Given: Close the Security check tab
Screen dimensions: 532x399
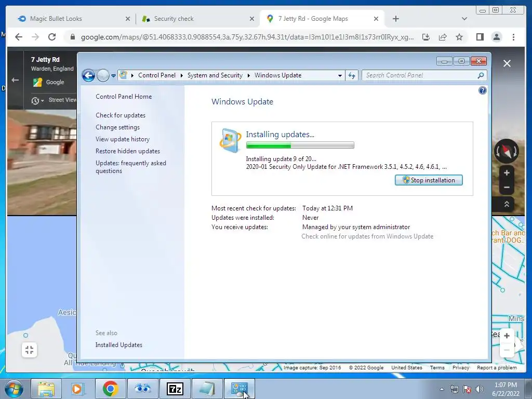Looking at the screenshot, I should point(252,19).
